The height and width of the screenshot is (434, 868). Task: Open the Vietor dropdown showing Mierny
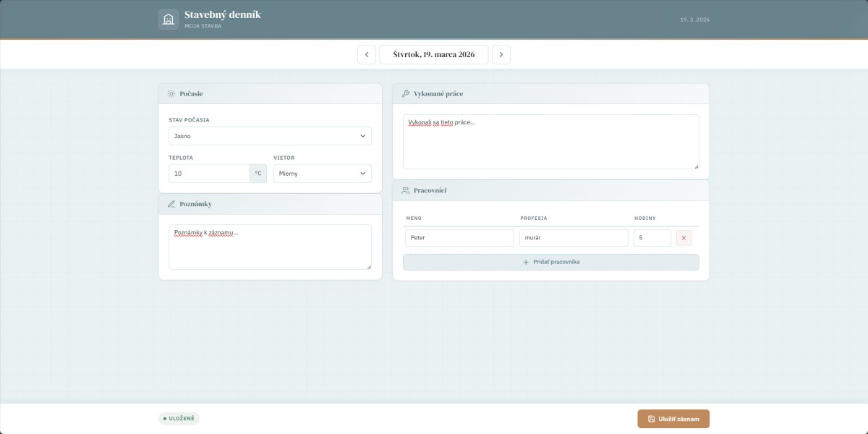(322, 174)
